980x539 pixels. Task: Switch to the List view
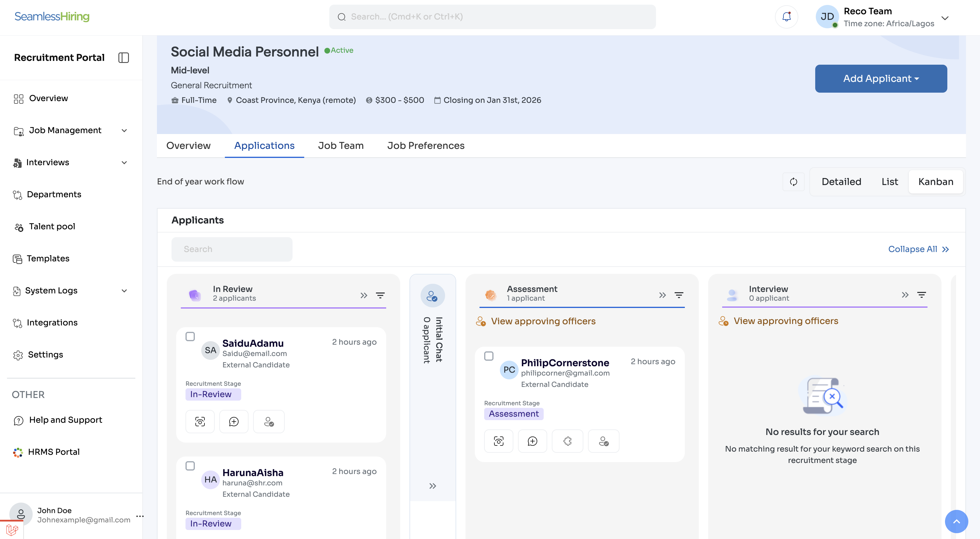point(890,182)
